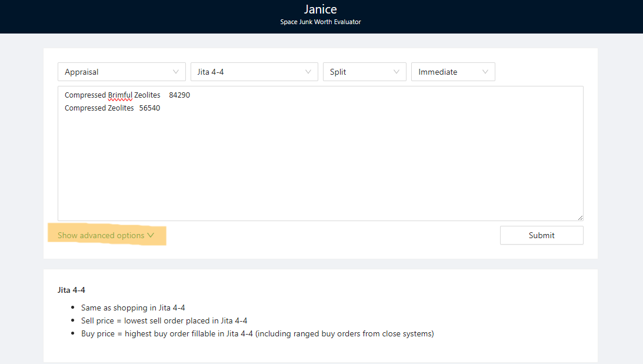
Task: Click the Jita 4-4 info heading
Action: [72, 290]
